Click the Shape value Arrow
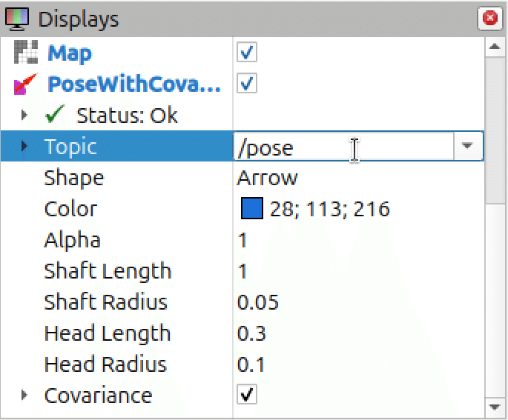This screenshot has width=508, height=420. point(268,178)
